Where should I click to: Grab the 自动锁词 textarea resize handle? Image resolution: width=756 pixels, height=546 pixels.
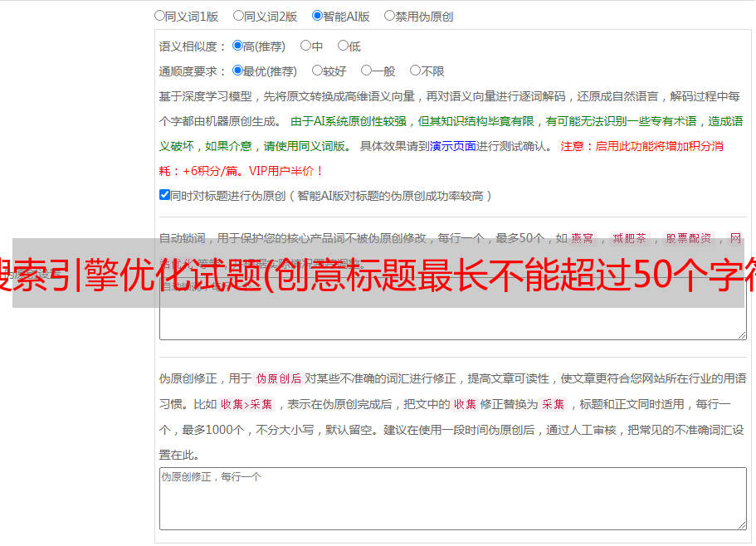[x=742, y=335]
